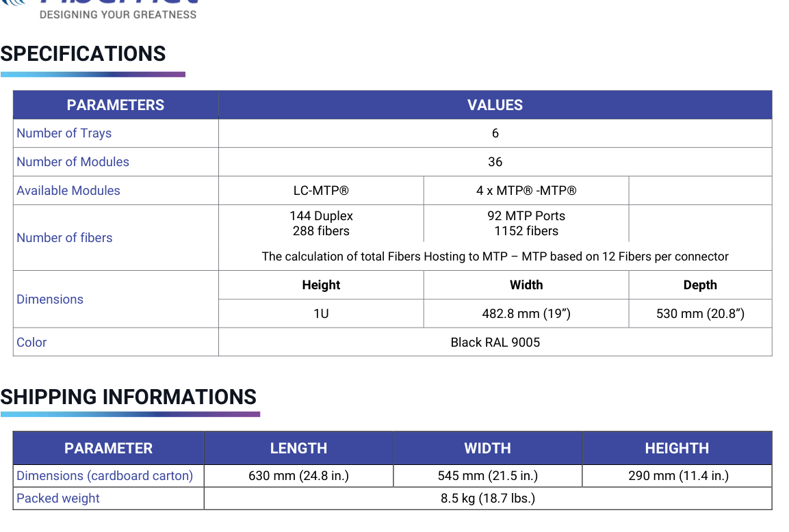This screenshot has width=789, height=532.
Task: Click the 'Number of fibers' label
Action: point(64,238)
